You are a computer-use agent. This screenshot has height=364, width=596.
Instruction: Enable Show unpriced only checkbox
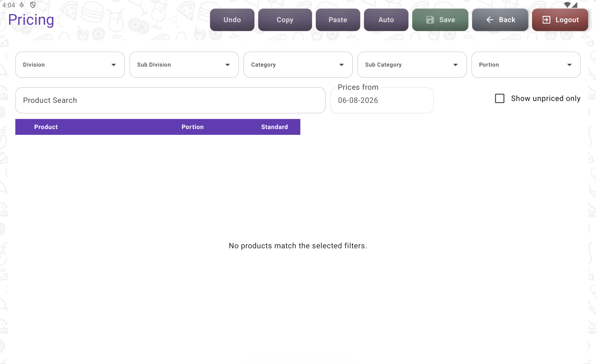500,98
